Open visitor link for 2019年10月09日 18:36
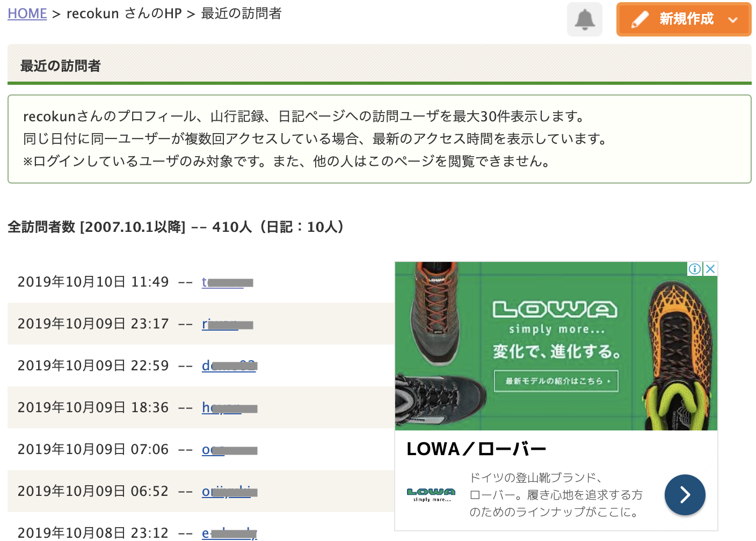This screenshot has width=756, height=541. [229, 408]
